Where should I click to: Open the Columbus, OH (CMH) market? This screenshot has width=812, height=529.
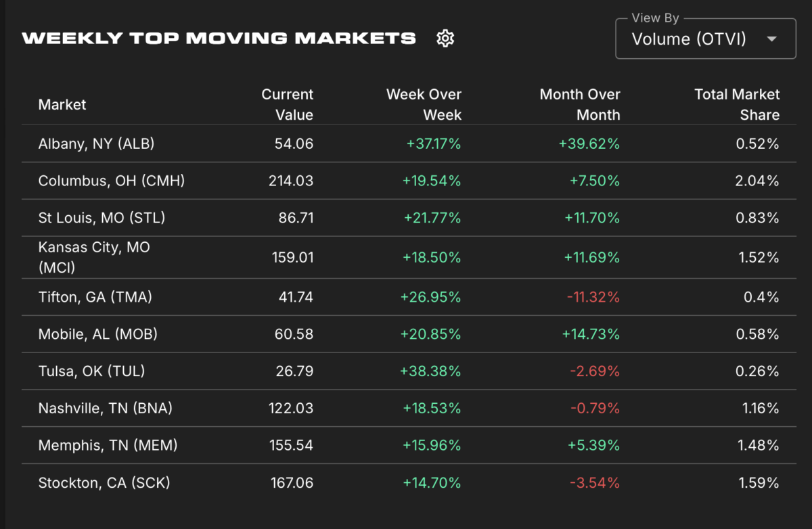point(112,181)
